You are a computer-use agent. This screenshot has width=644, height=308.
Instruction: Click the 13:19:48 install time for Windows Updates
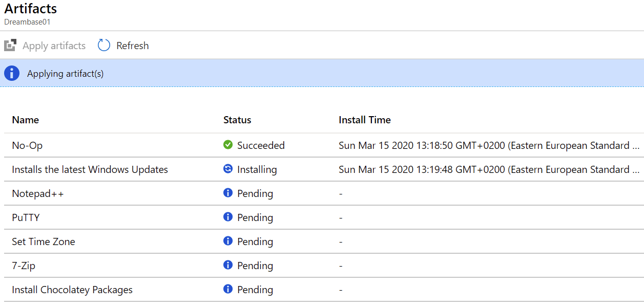tap(489, 169)
